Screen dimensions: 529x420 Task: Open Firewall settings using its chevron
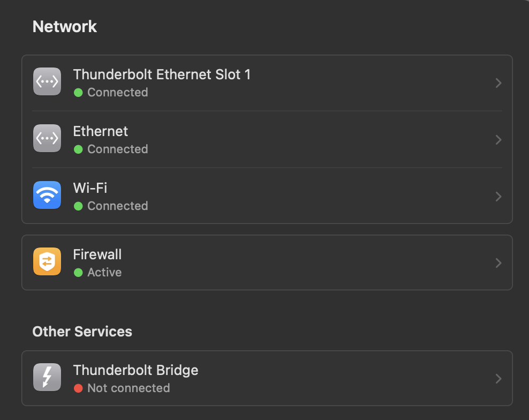pyautogui.click(x=498, y=263)
